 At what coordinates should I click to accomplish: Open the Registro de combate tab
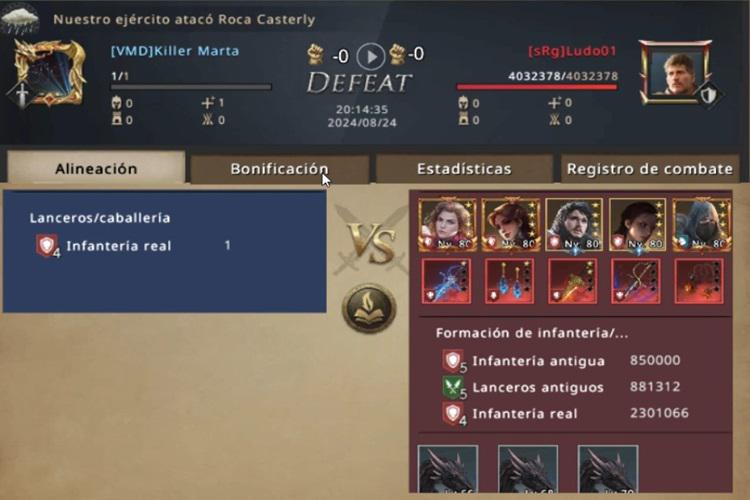(x=650, y=169)
